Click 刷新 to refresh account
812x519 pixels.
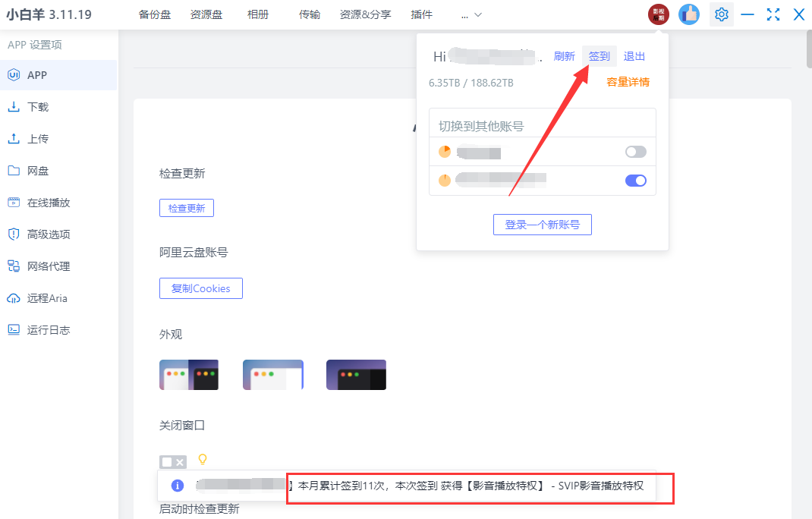coord(564,56)
